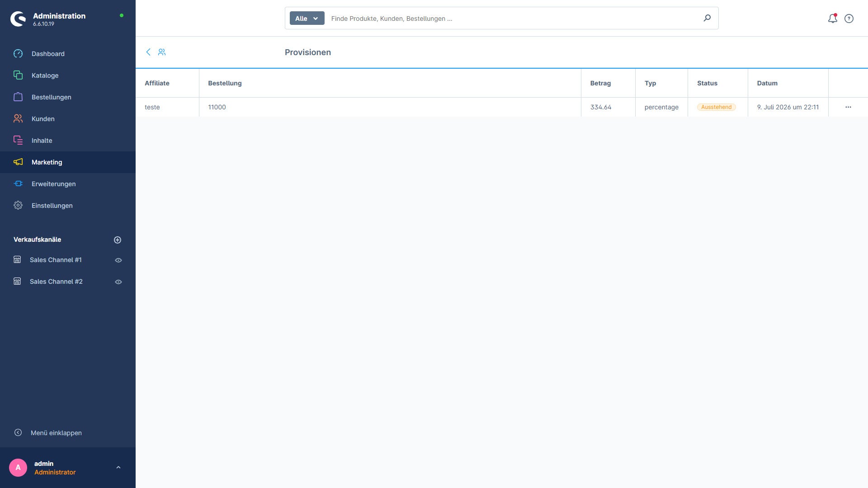Click the affiliates people icon beside back arrow
868x488 pixels.
[162, 52]
